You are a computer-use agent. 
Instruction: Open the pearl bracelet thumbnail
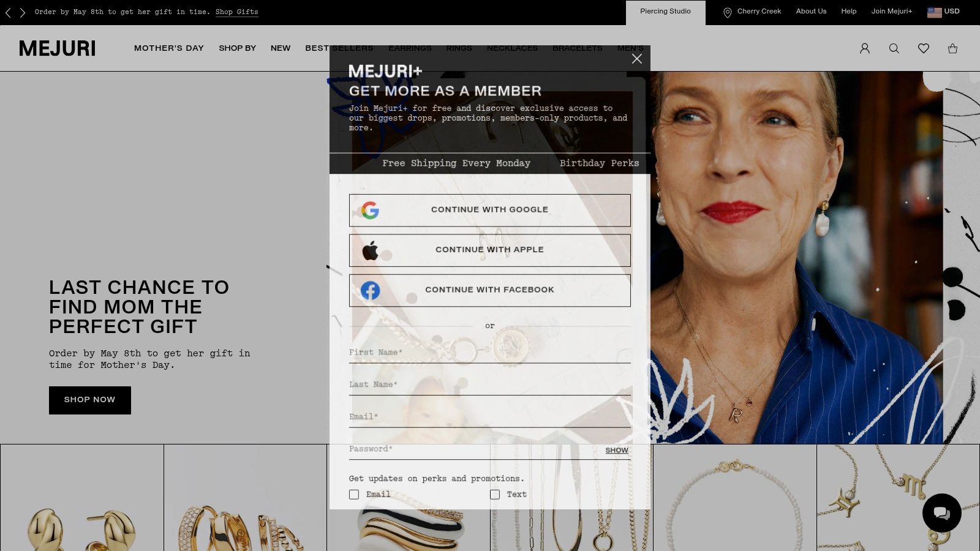pyautogui.click(x=735, y=498)
